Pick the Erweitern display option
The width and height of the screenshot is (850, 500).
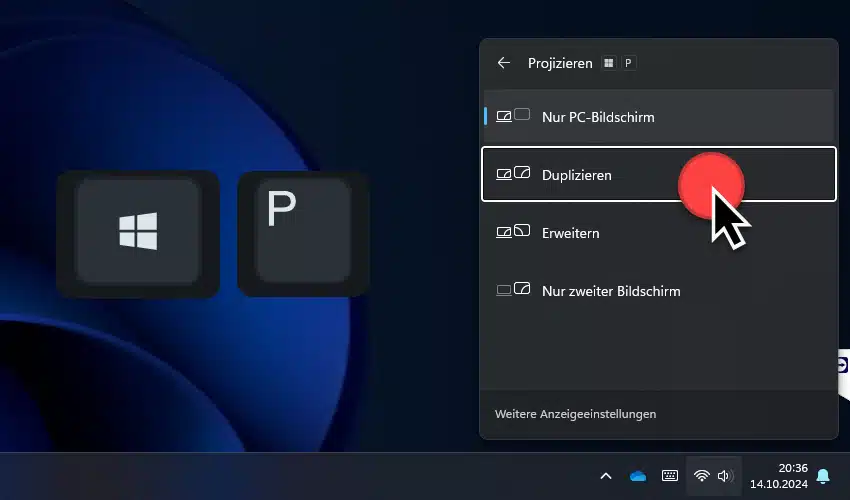(659, 233)
